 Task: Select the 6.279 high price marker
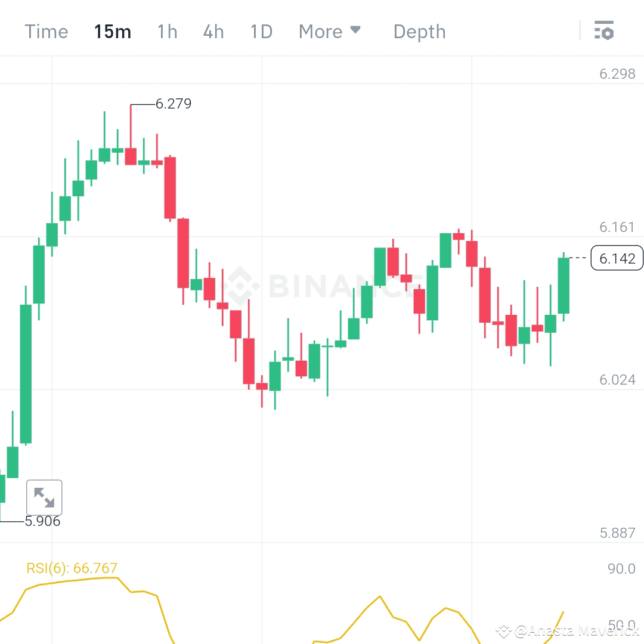point(172,104)
